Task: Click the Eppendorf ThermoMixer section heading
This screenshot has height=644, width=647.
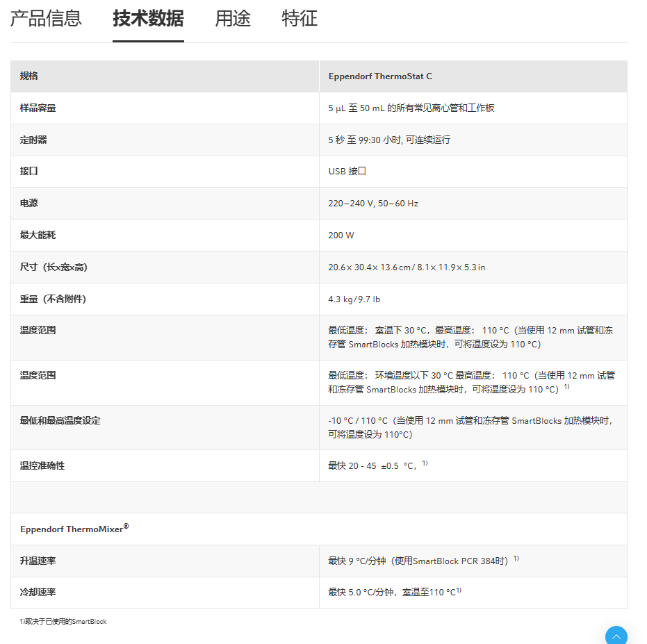Action: (74, 529)
